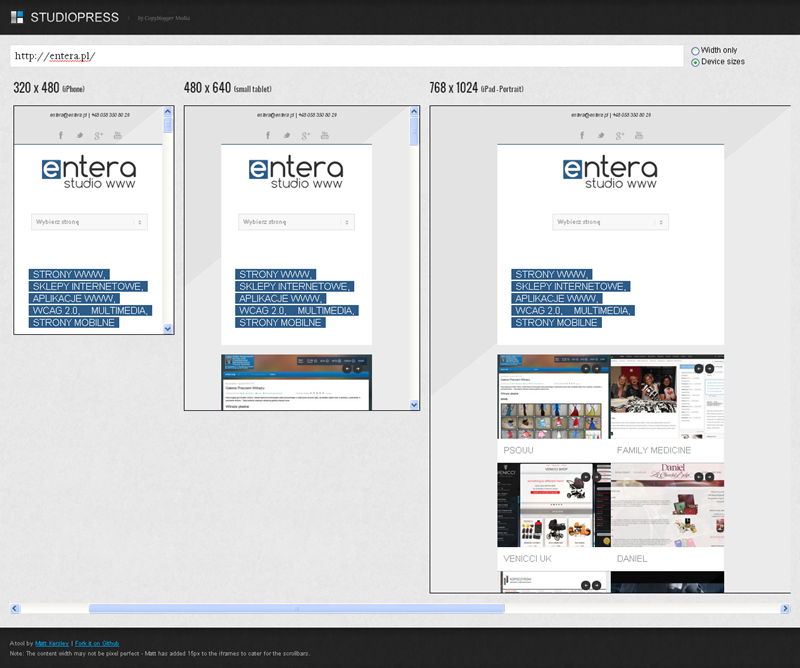Click Facebook icon in small tablet preview

(268, 135)
